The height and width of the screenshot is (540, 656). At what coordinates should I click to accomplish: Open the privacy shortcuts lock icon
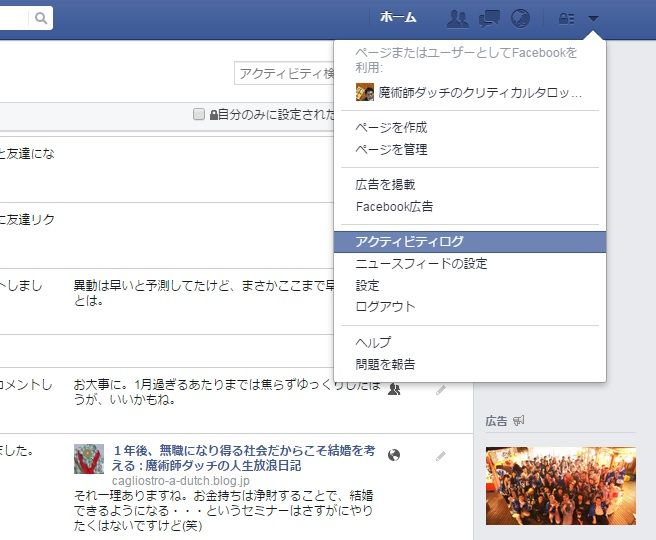566,18
